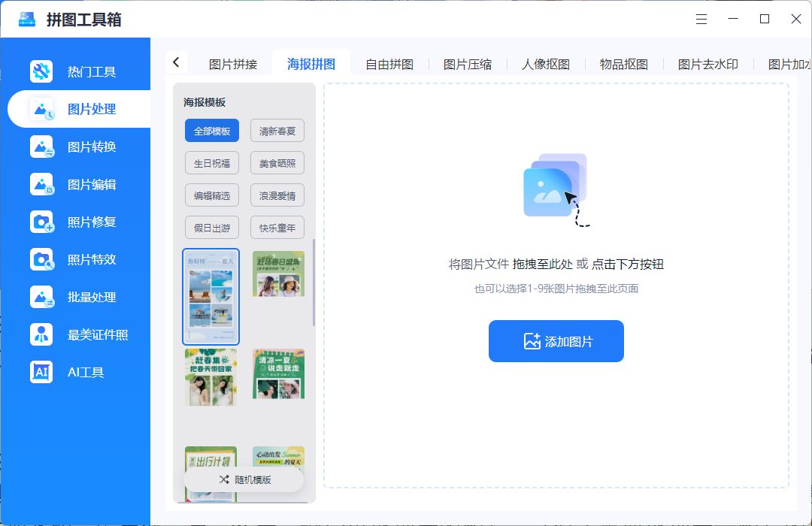Viewport: 812px width, 526px height.
Task: Click the 最美证件照 portrait icon
Action: [41, 334]
